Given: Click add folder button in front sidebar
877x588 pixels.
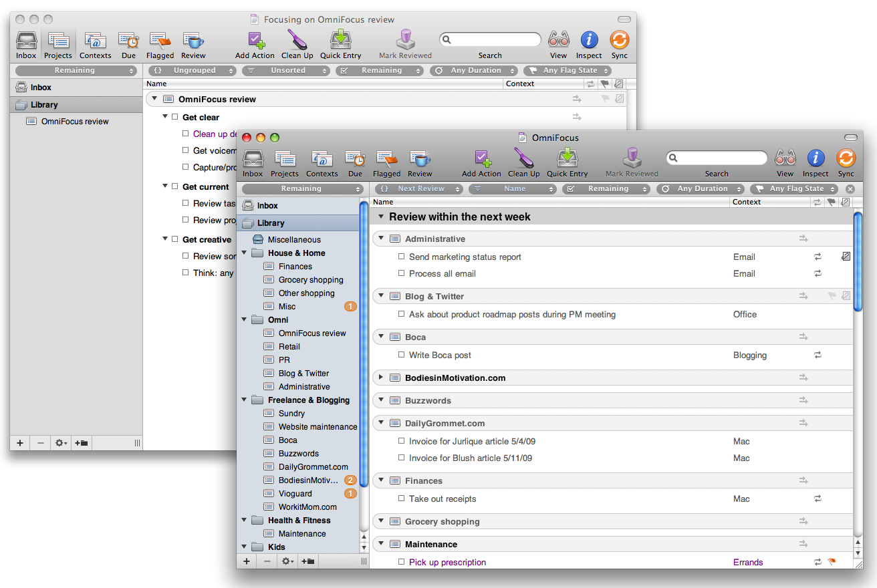Looking at the screenshot, I should pyautogui.click(x=308, y=561).
